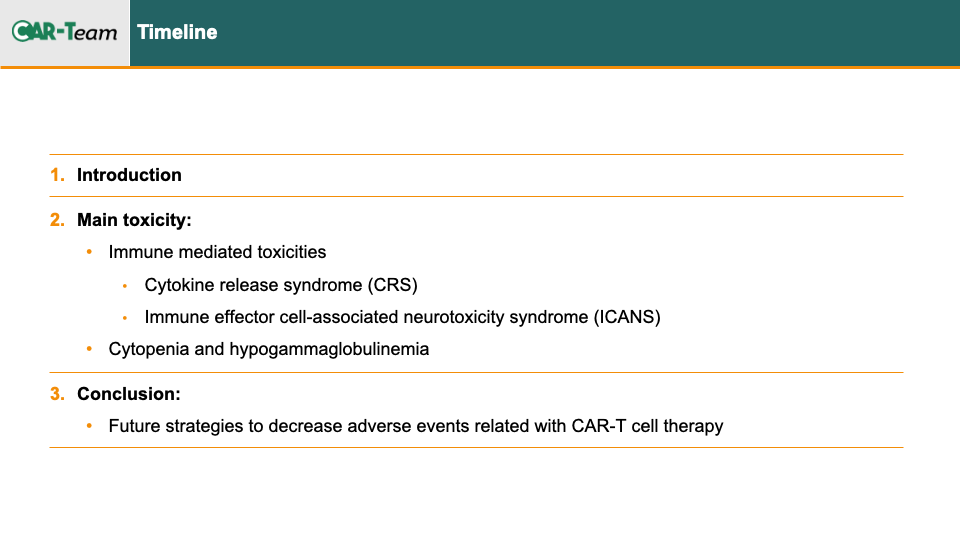
Task: Click the Immune mediated toxicities text
Action: pos(217,252)
